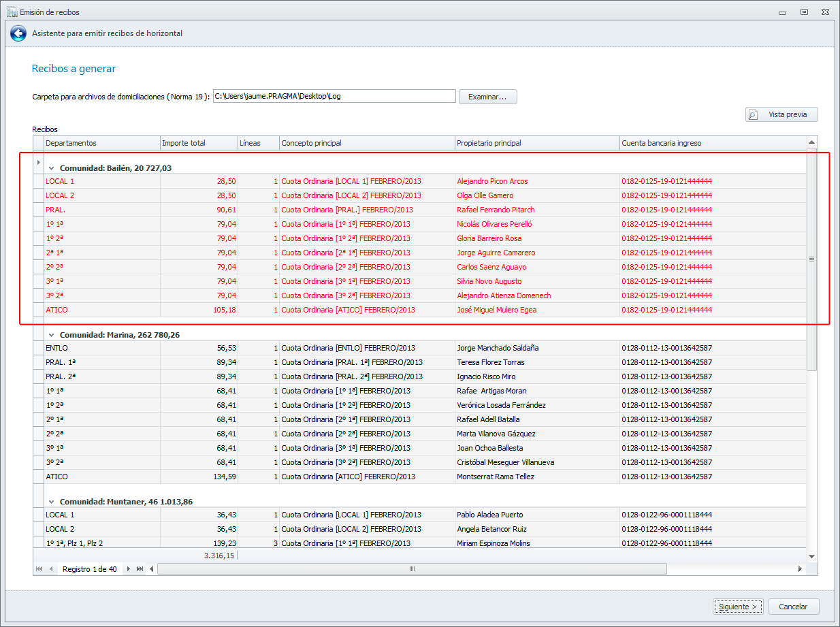Select owner Carlos Saenz Aguayo
This screenshot has width=840, height=627.
coord(491,267)
